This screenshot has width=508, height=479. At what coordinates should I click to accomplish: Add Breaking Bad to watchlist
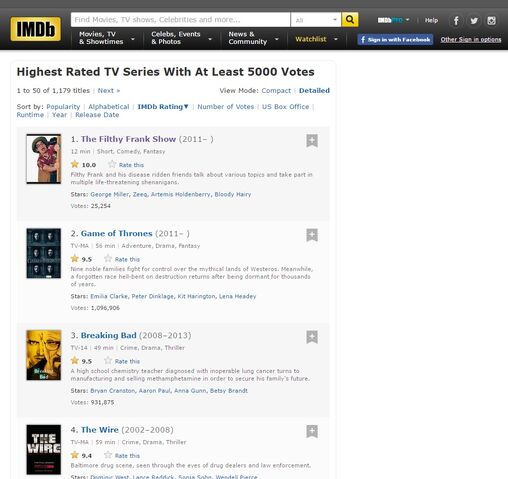[x=312, y=337]
